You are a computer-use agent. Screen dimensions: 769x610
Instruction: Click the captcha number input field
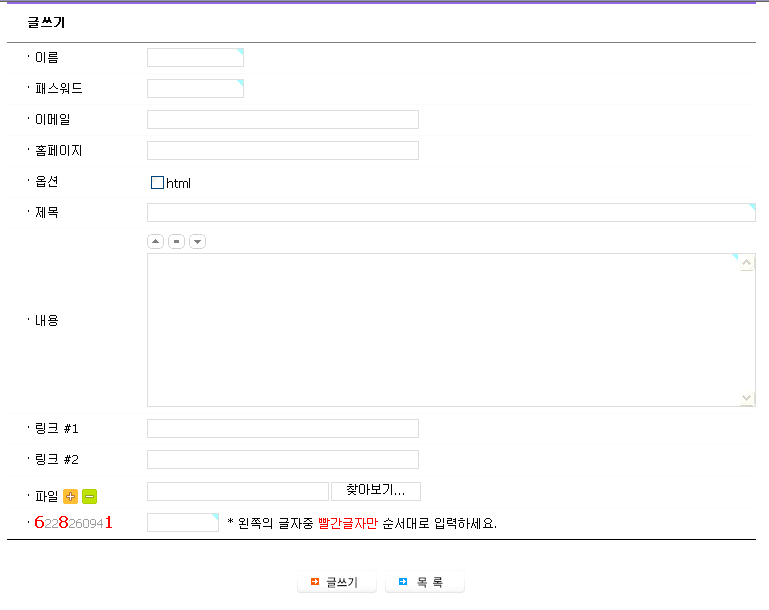tap(183, 523)
